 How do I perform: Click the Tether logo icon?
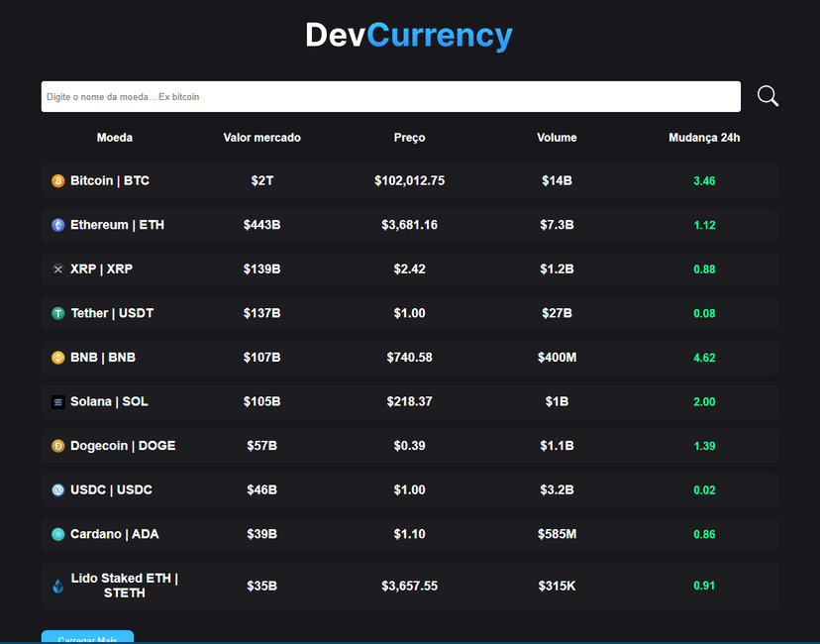(x=58, y=313)
